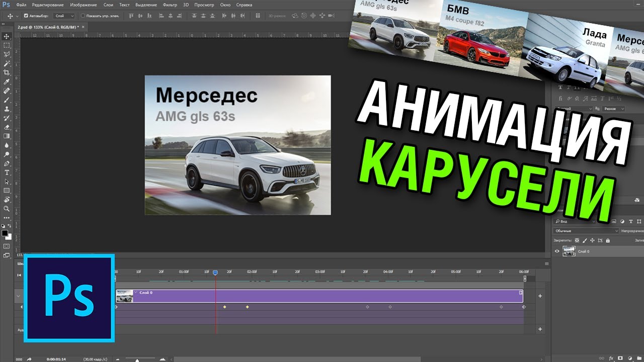Open the Файл menu

[x=21, y=5]
